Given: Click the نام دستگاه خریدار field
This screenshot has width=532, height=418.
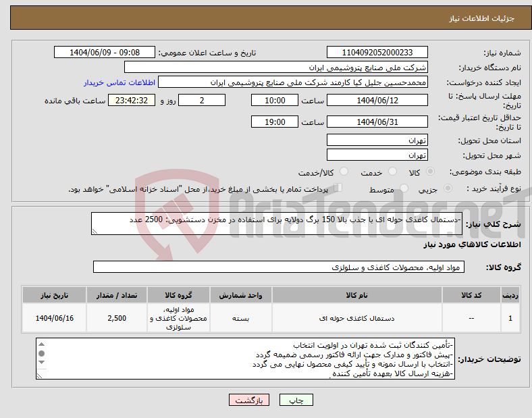Looking at the screenshot, I should click(276, 67).
